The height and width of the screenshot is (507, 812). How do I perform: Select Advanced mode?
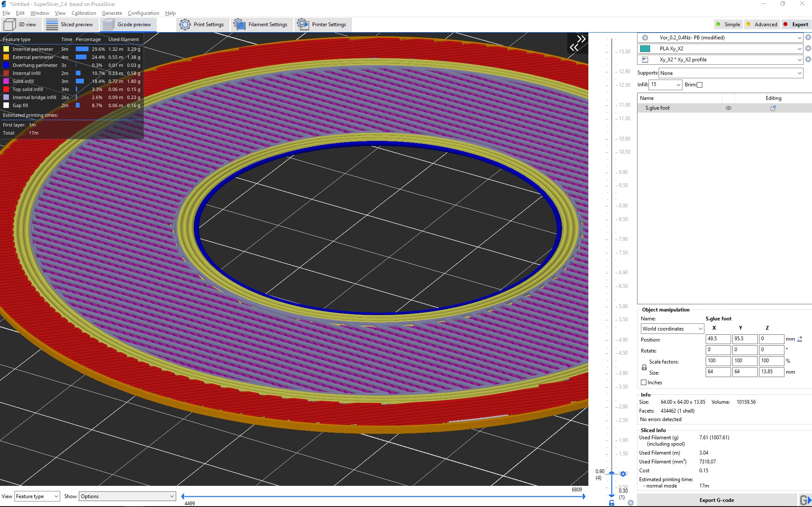pos(762,25)
